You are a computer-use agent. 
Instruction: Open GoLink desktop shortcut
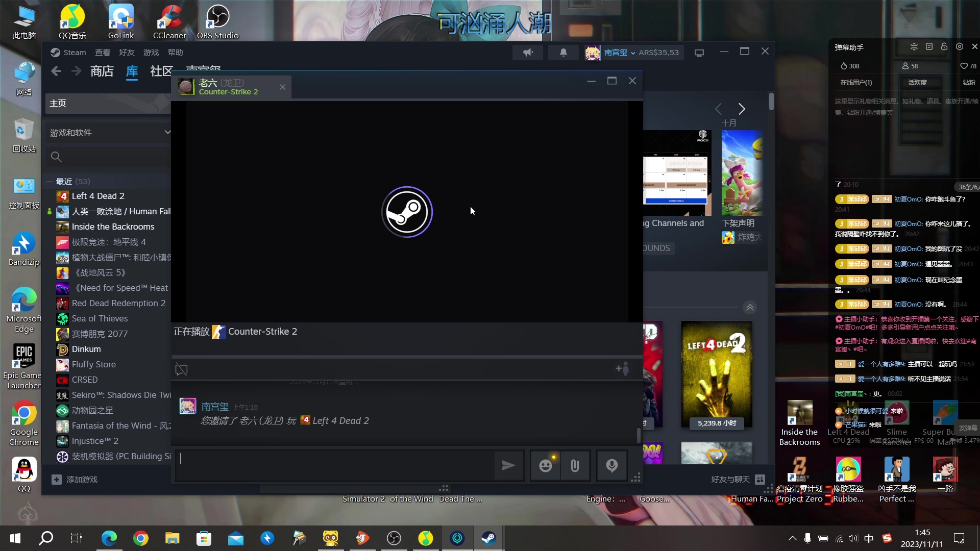coord(121,21)
